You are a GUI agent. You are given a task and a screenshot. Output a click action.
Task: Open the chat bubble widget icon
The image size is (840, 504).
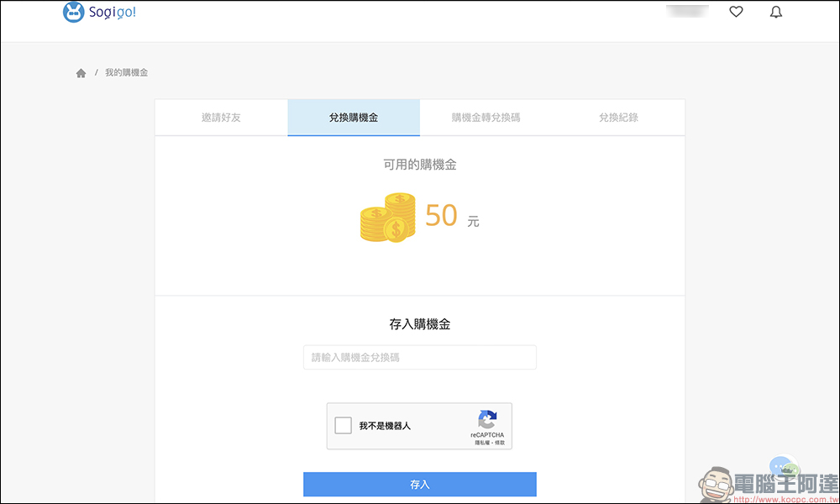(x=783, y=467)
